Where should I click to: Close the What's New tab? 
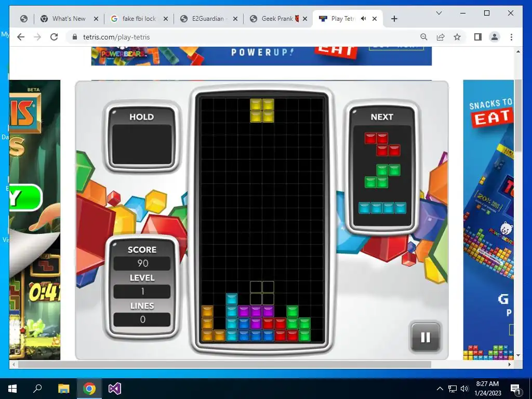click(x=96, y=19)
